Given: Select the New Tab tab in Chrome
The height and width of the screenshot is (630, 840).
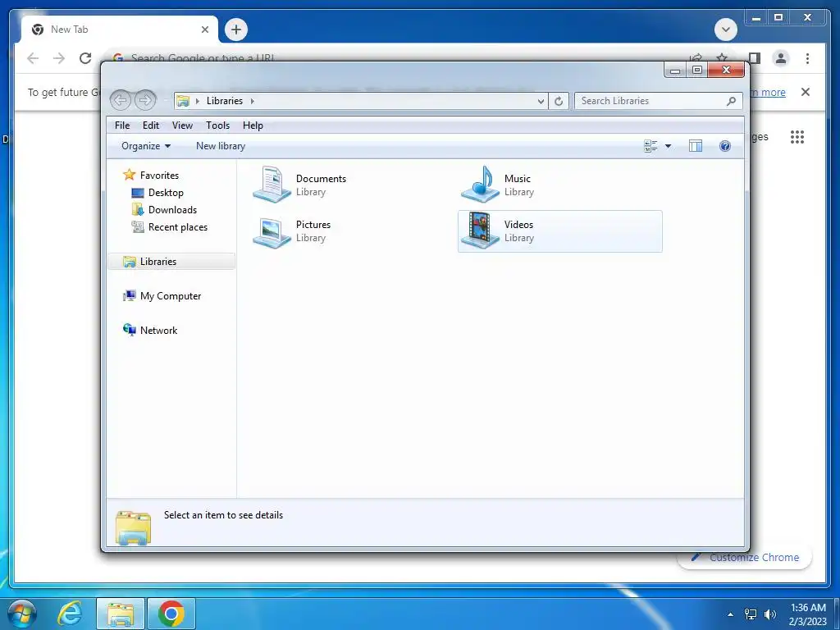Looking at the screenshot, I should click(120, 30).
